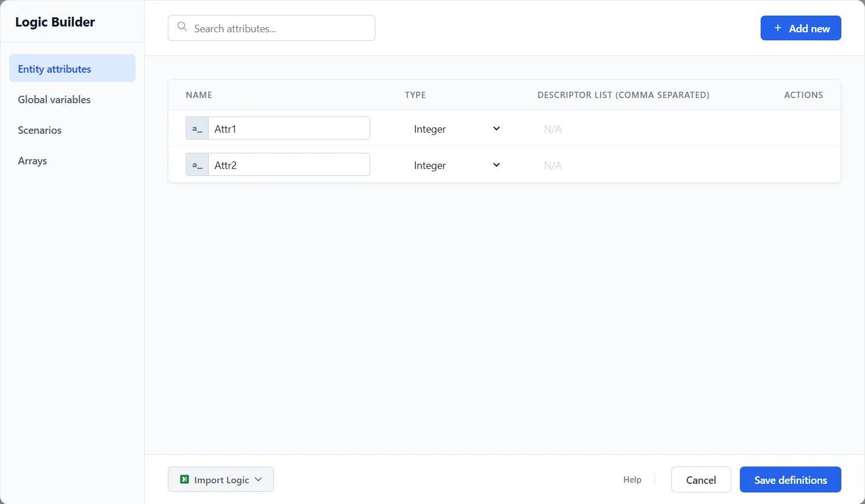Save definitions using the blue button
Image resolution: width=865 pixels, height=504 pixels.
pos(791,479)
